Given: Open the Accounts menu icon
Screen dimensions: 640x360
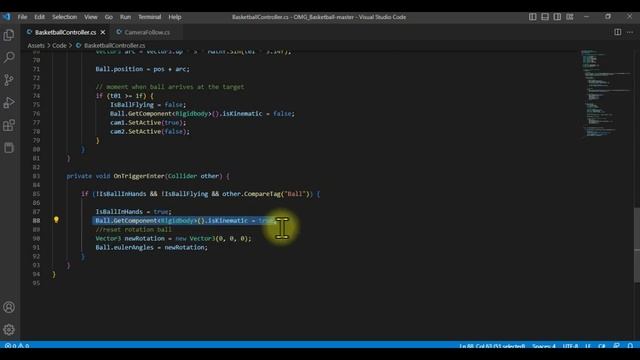Looking at the screenshot, I should tap(9, 307).
